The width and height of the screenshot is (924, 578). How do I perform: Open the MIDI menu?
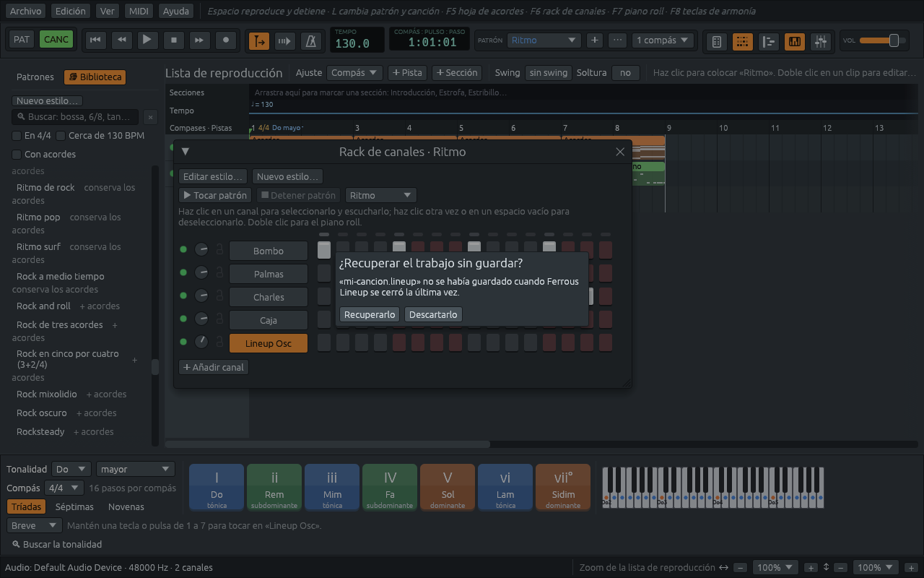139,11
